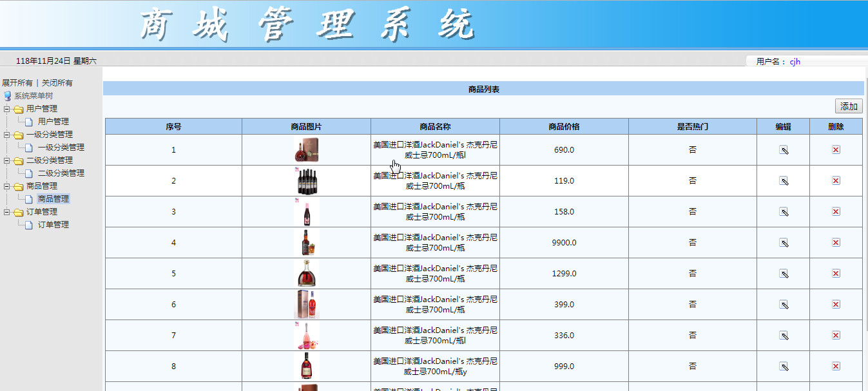The width and height of the screenshot is (868, 391).
Task: Click the 商品列表 title bar
Action: [x=483, y=89]
